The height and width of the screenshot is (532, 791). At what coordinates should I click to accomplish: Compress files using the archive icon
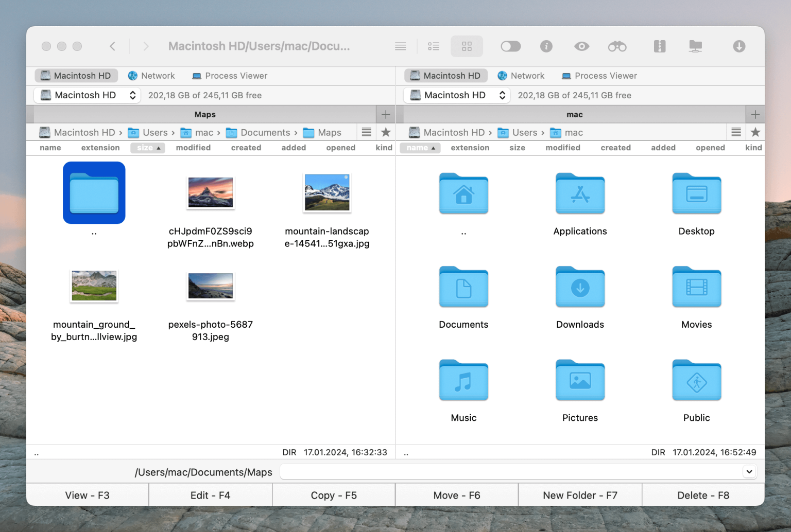660,46
